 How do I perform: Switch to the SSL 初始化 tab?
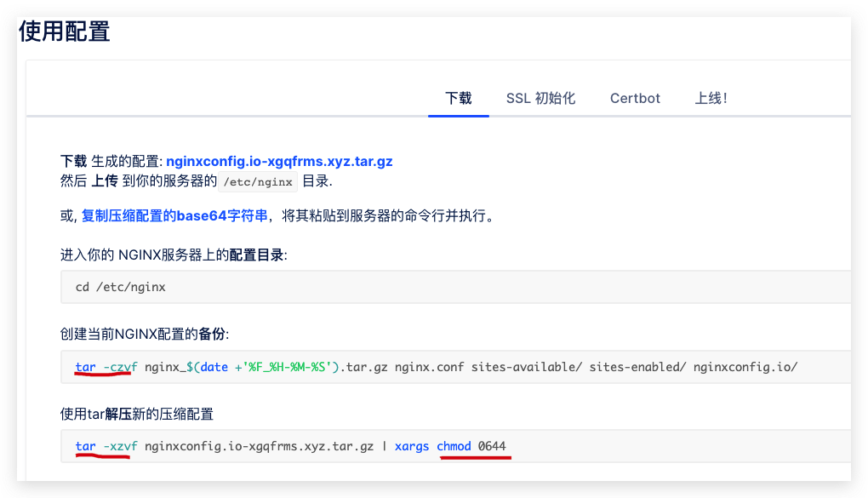click(x=540, y=98)
